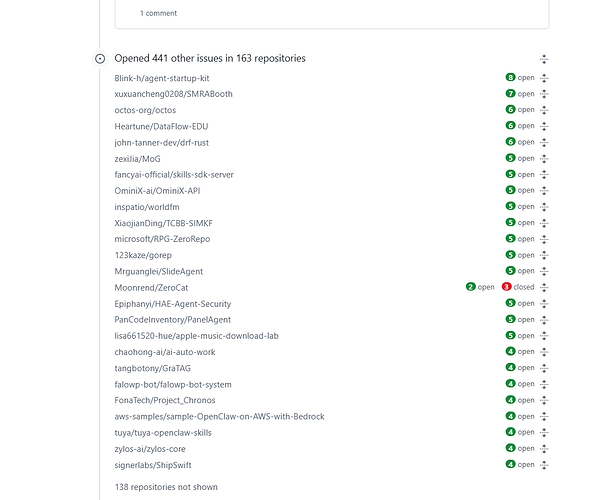Open xuxuancheng0208/SMRABooth repository link

[173, 94]
